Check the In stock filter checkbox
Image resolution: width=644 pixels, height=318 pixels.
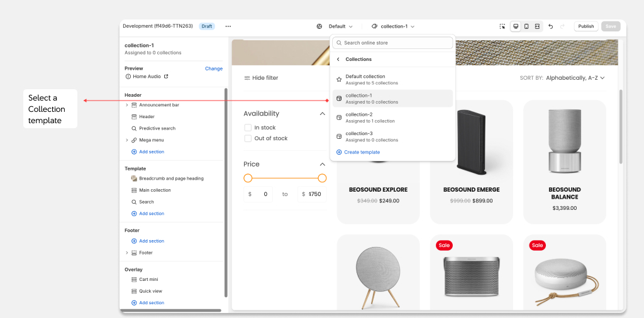248,128
